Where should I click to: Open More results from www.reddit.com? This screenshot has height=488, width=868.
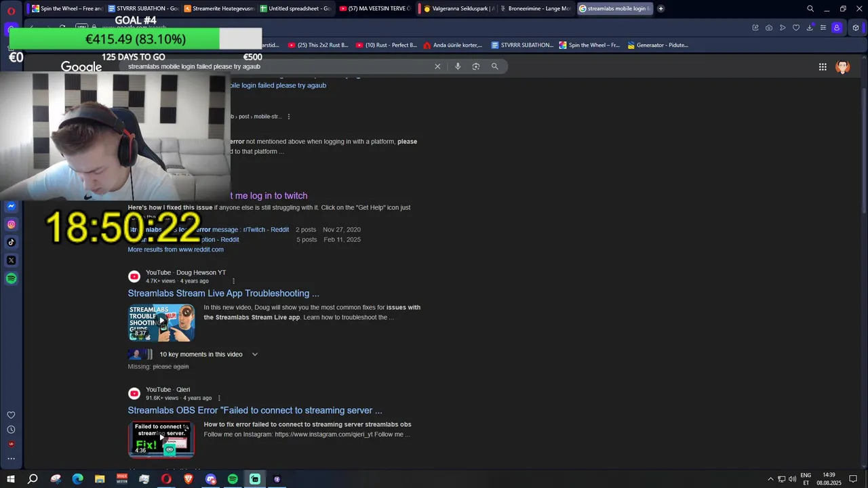(x=176, y=249)
